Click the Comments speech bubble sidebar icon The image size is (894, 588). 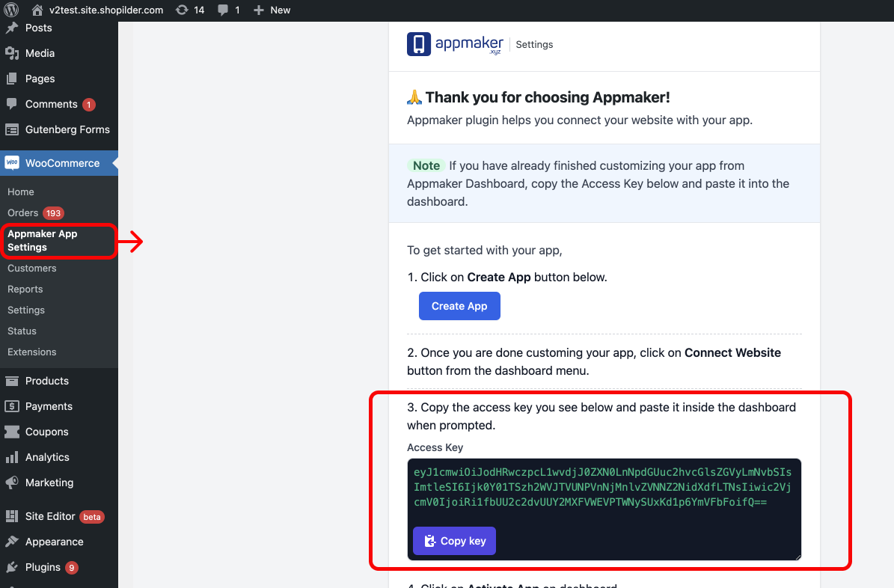12,104
